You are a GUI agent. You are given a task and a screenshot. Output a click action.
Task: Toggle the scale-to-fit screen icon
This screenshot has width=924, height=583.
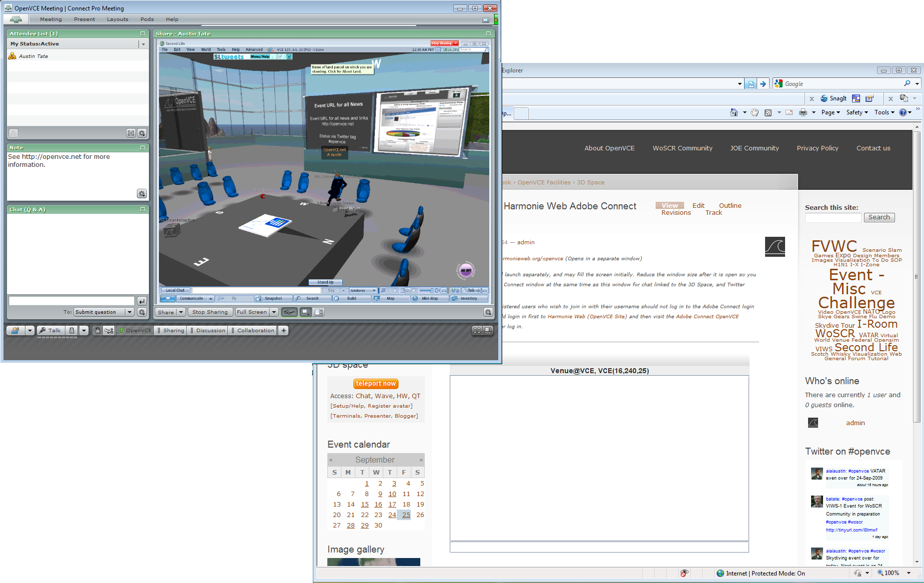[305, 312]
